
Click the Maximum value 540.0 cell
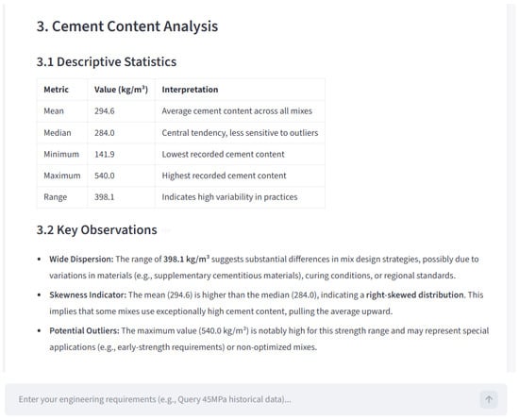click(x=121, y=176)
